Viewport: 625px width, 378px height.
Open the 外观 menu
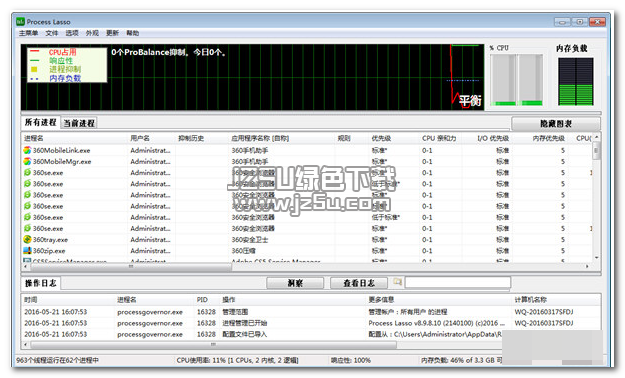pos(92,33)
